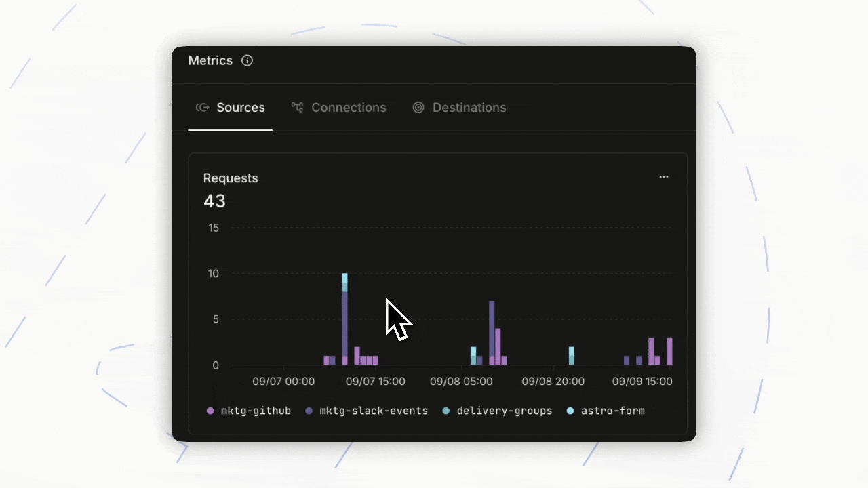
Task: Click the 09/07 15:00 axis label
Action: tap(376, 382)
